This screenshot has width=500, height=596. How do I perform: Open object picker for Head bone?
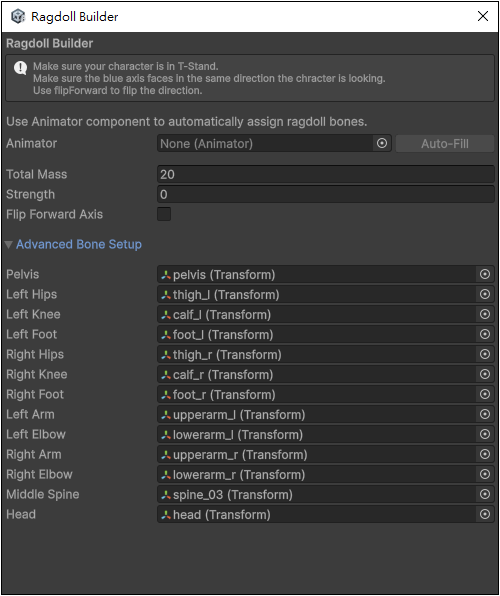[x=485, y=514]
